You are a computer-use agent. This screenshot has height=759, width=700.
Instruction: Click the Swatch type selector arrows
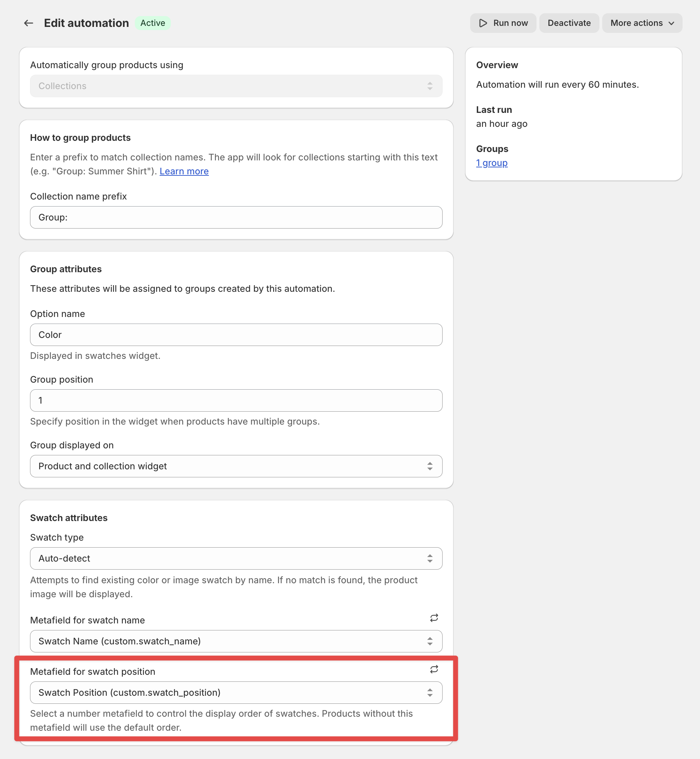click(430, 558)
